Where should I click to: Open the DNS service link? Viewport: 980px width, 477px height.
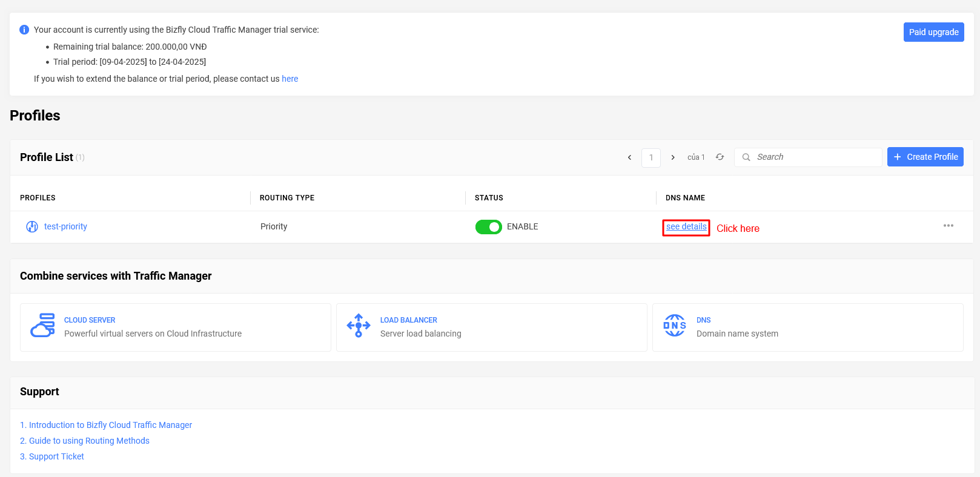(704, 320)
